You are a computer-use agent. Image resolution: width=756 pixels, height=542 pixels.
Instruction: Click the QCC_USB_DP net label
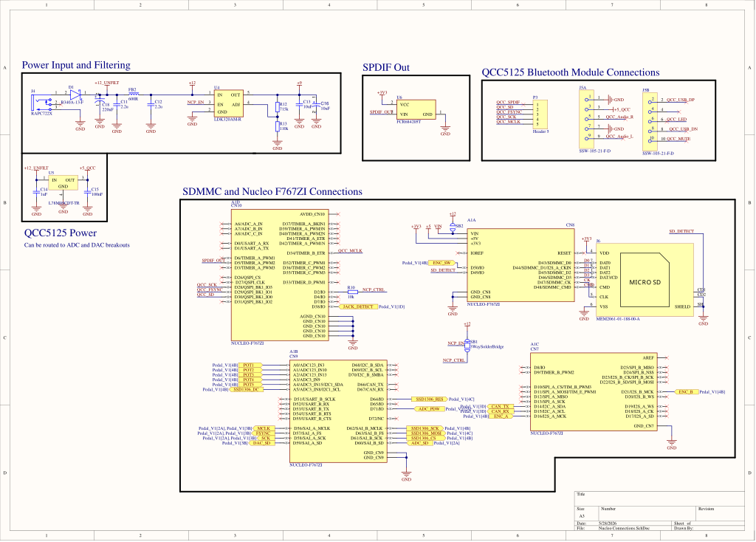[681, 100]
